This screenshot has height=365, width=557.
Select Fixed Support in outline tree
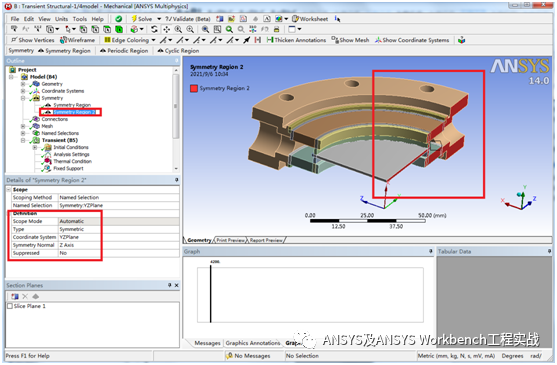tap(68, 168)
